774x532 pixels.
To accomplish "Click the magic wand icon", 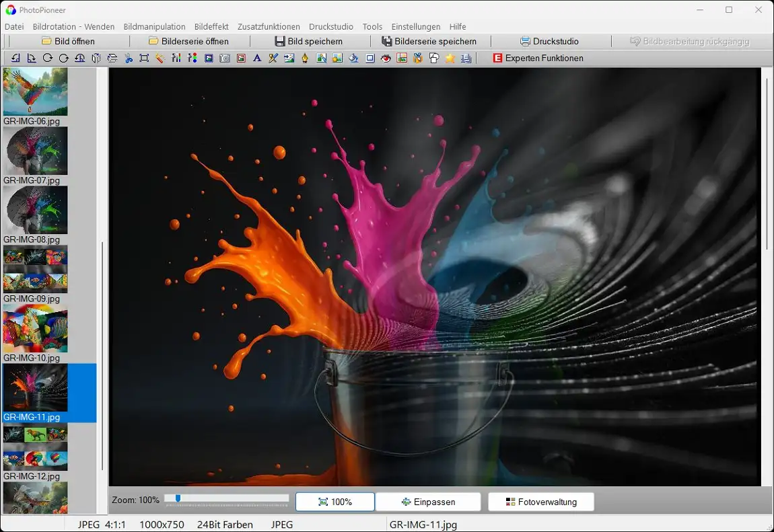I will (x=160, y=59).
